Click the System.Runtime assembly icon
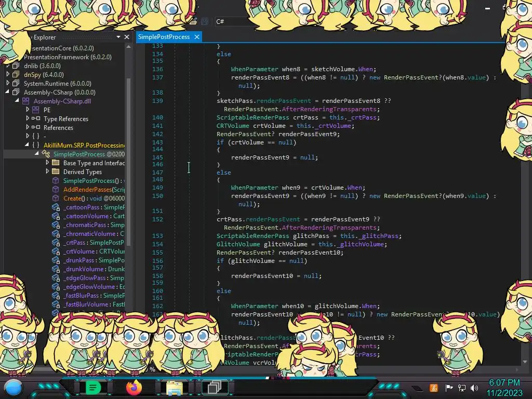Viewport: 532px width, 399px height. (x=16, y=83)
